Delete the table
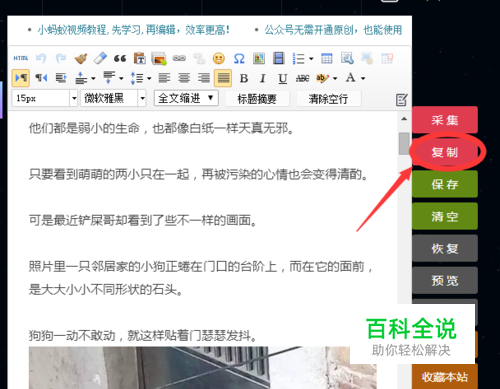Image resolution: width=500 pixels, height=389 pixels. [x=387, y=58]
